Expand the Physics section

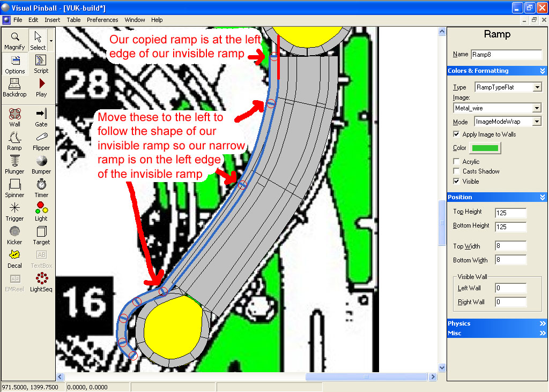click(496, 323)
